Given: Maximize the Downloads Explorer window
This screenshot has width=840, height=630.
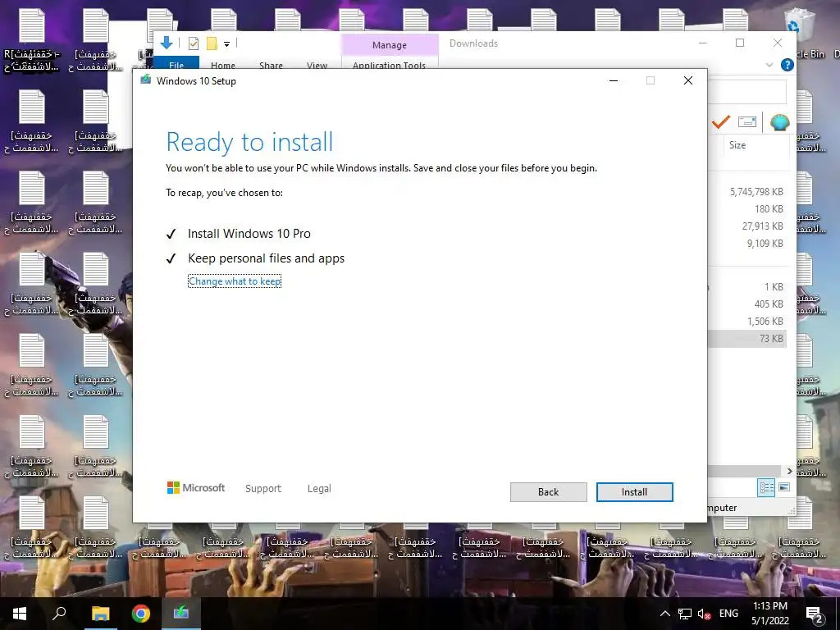Looking at the screenshot, I should point(740,43).
